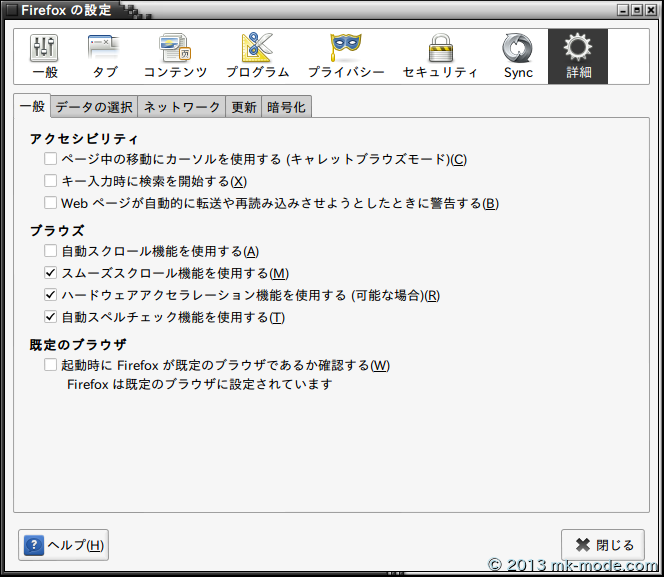Open the データの選択 sub-tab
The width and height of the screenshot is (664, 577).
(93, 107)
